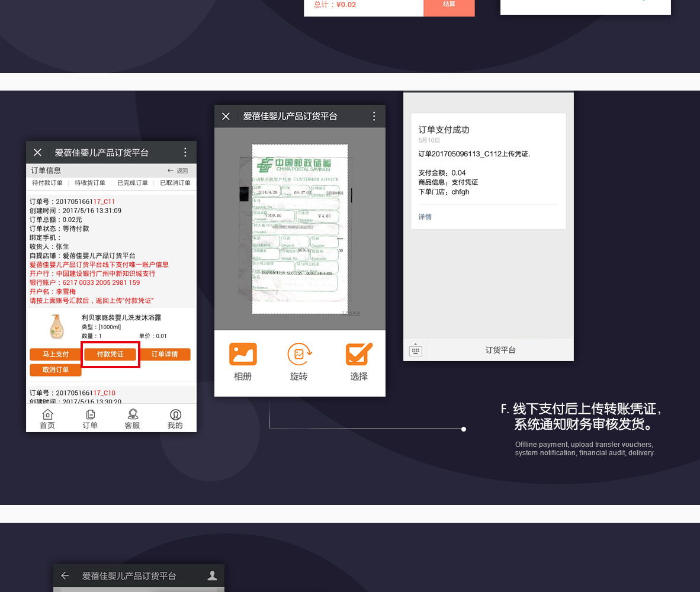Open 我的 profile icon
The height and width of the screenshot is (592, 700).
pos(175,419)
